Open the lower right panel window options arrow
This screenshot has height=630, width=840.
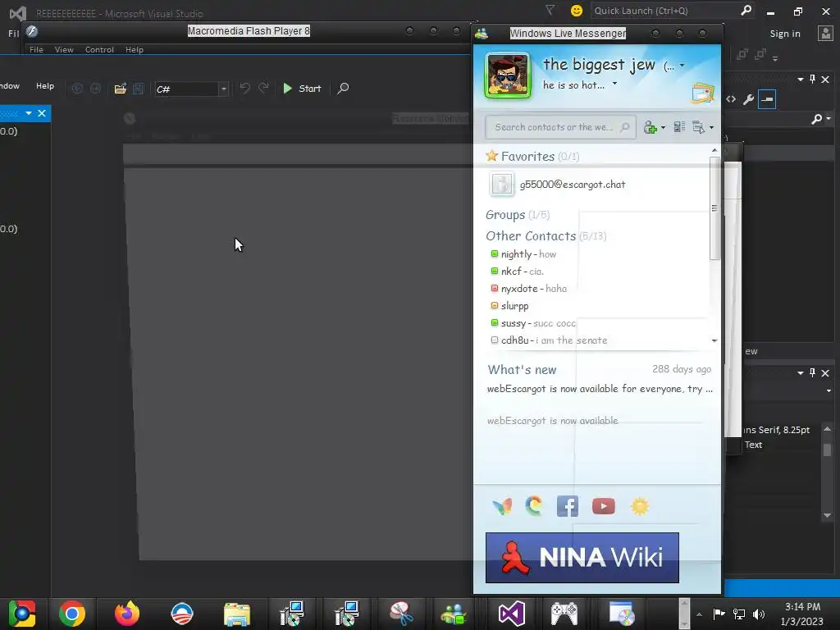coord(801,373)
